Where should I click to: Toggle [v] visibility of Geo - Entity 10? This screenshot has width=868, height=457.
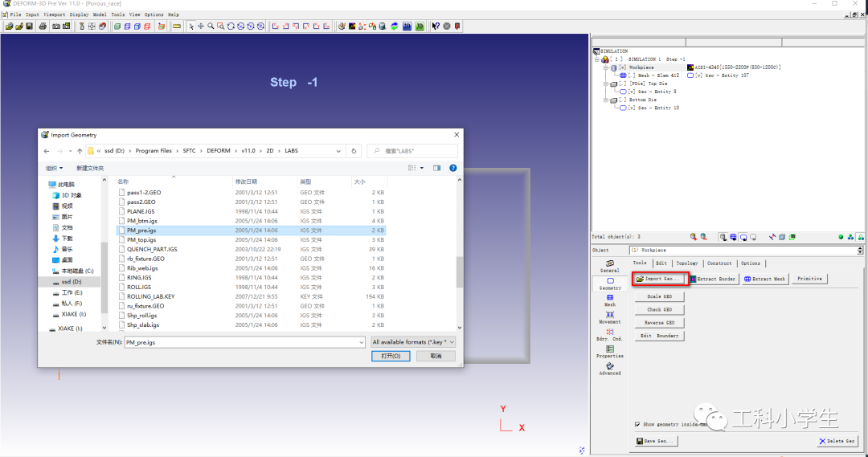[632, 108]
